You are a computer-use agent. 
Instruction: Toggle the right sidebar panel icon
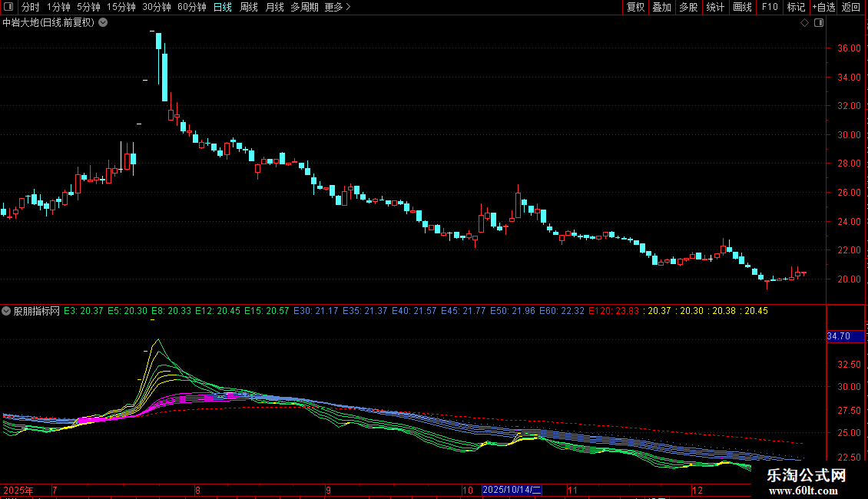point(819,23)
